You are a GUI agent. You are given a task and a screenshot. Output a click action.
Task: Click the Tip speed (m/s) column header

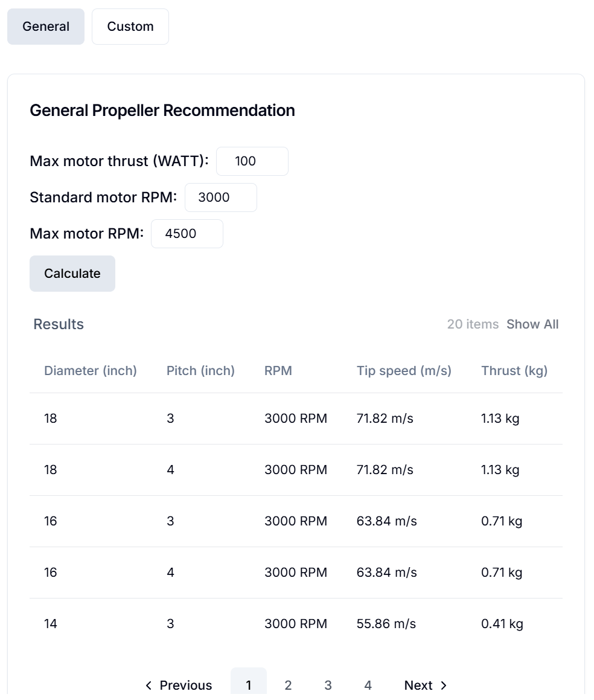(x=404, y=371)
